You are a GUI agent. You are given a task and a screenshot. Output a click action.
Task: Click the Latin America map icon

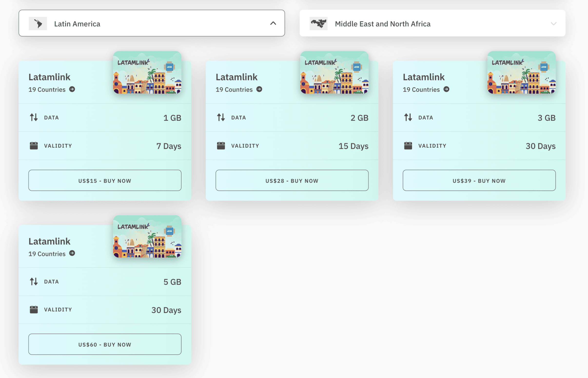[x=38, y=23]
